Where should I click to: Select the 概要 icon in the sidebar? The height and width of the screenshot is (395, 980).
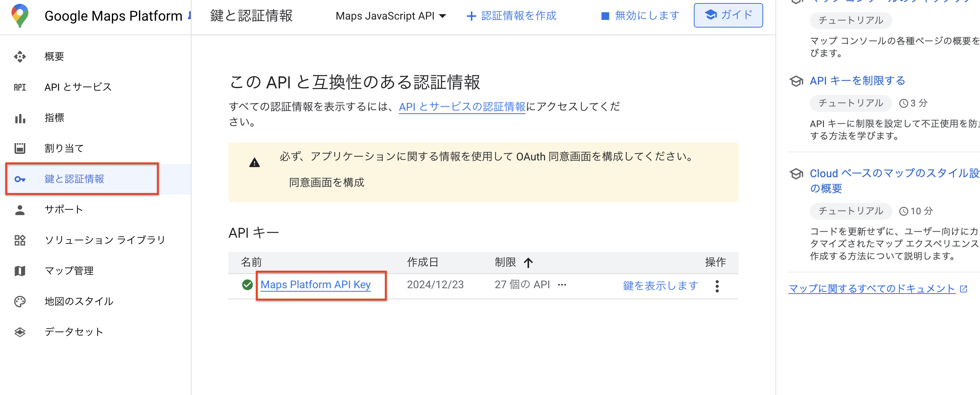tap(20, 56)
